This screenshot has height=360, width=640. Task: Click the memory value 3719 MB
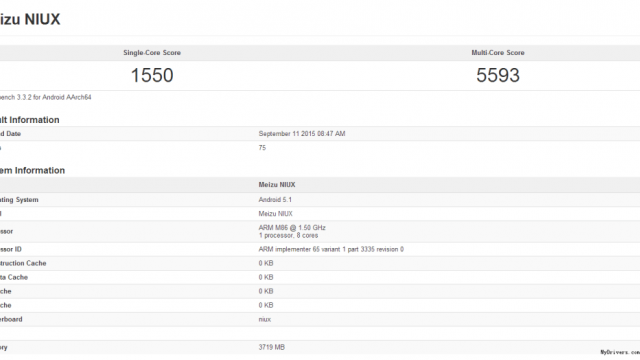coord(271,347)
